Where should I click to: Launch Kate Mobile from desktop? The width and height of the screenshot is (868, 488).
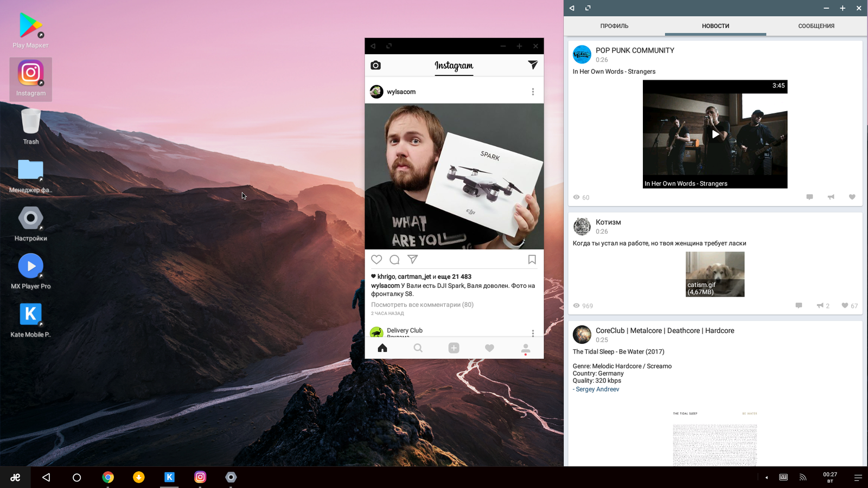tap(30, 320)
